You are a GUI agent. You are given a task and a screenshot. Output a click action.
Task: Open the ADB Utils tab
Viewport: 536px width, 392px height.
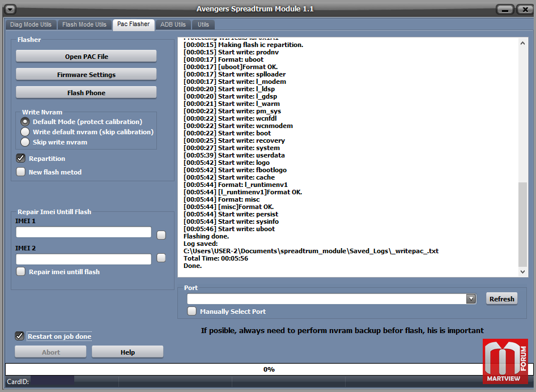pyautogui.click(x=173, y=24)
